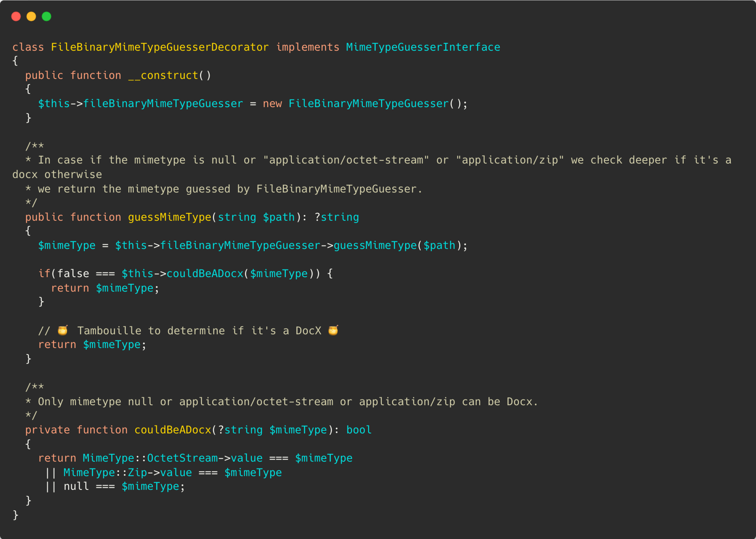Click the false literal in the if condition

pos(73,273)
